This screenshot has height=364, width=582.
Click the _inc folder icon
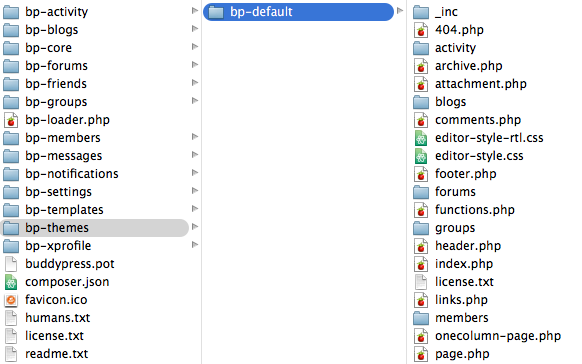point(421,12)
